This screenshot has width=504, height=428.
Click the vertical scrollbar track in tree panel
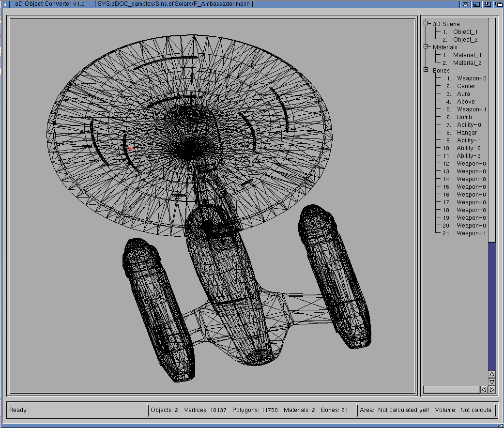(491, 305)
